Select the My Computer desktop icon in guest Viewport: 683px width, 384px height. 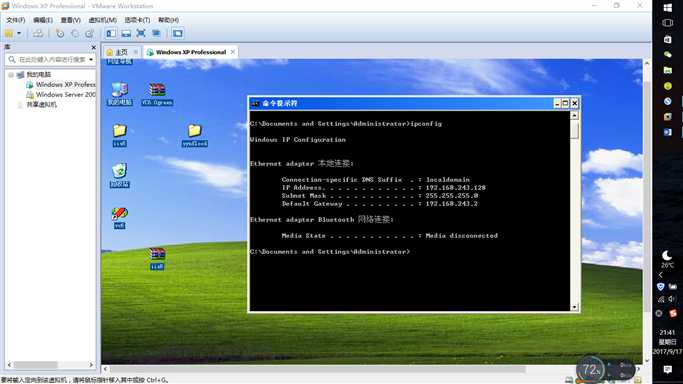119,94
